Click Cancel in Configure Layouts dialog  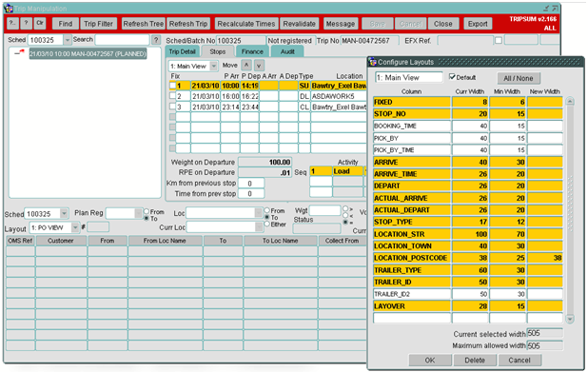coord(519,360)
